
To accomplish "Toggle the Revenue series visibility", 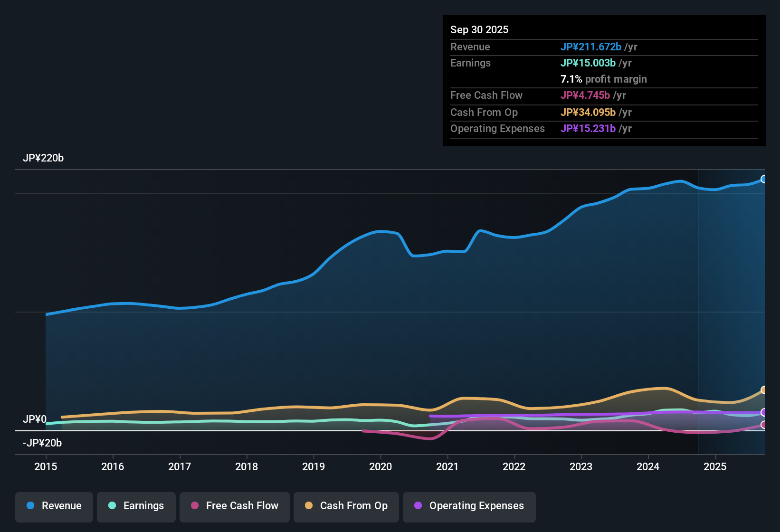I will pyautogui.click(x=54, y=506).
